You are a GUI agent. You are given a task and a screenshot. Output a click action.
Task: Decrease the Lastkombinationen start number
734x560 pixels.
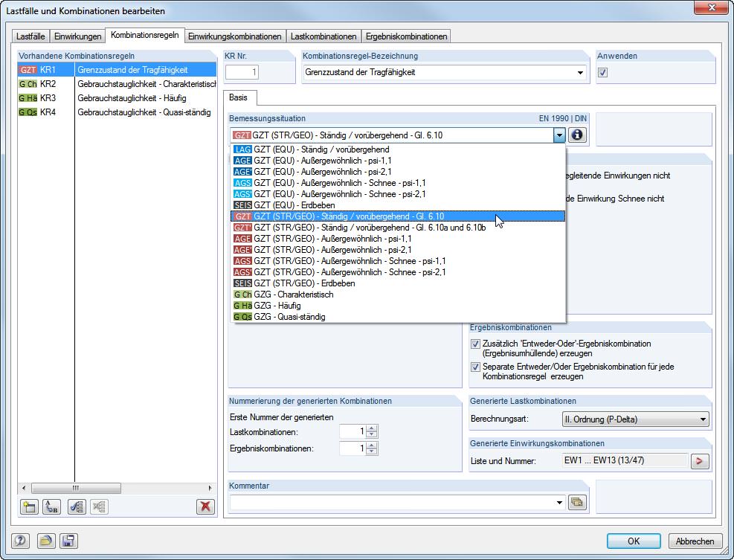tap(372, 434)
